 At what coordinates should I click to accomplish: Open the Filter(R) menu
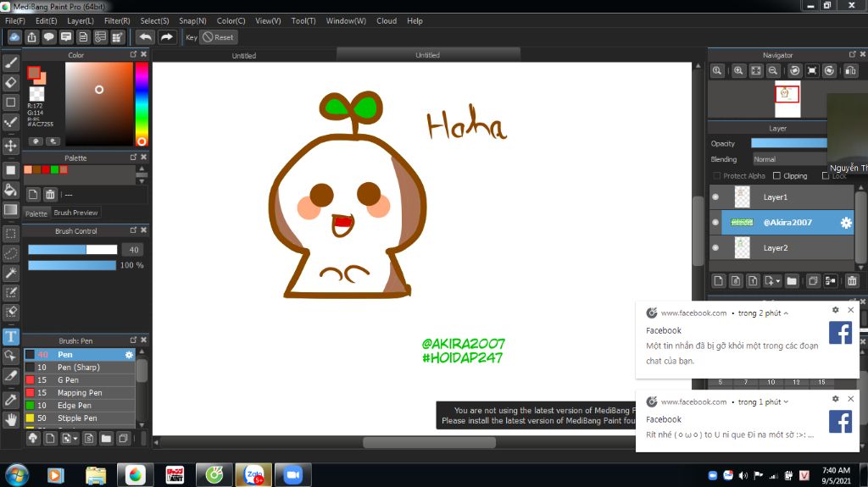[x=117, y=21]
